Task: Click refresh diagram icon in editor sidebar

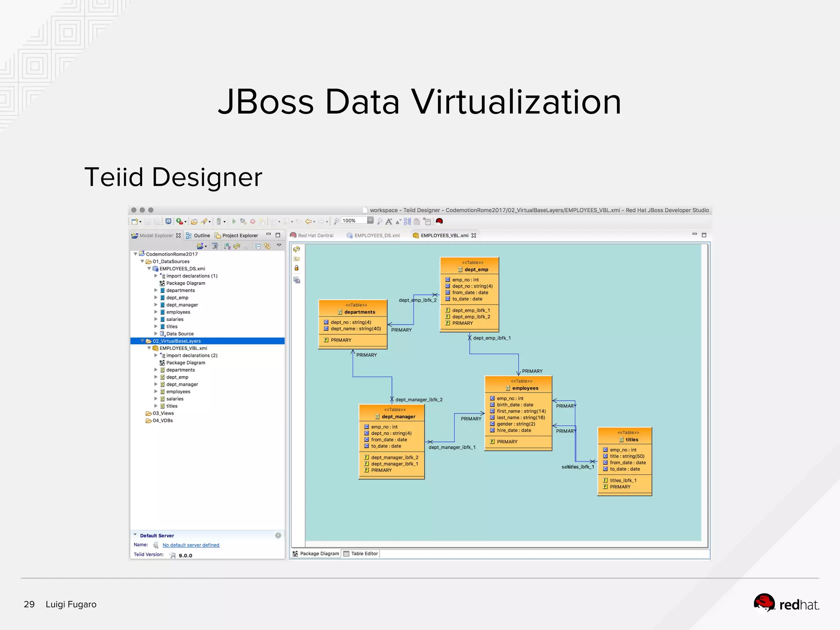Action: click(297, 249)
